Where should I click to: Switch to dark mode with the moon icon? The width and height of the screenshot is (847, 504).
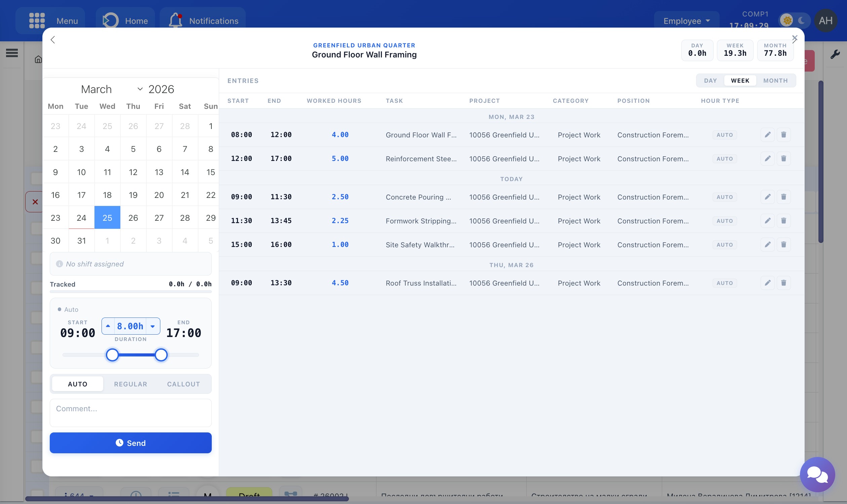tap(802, 20)
